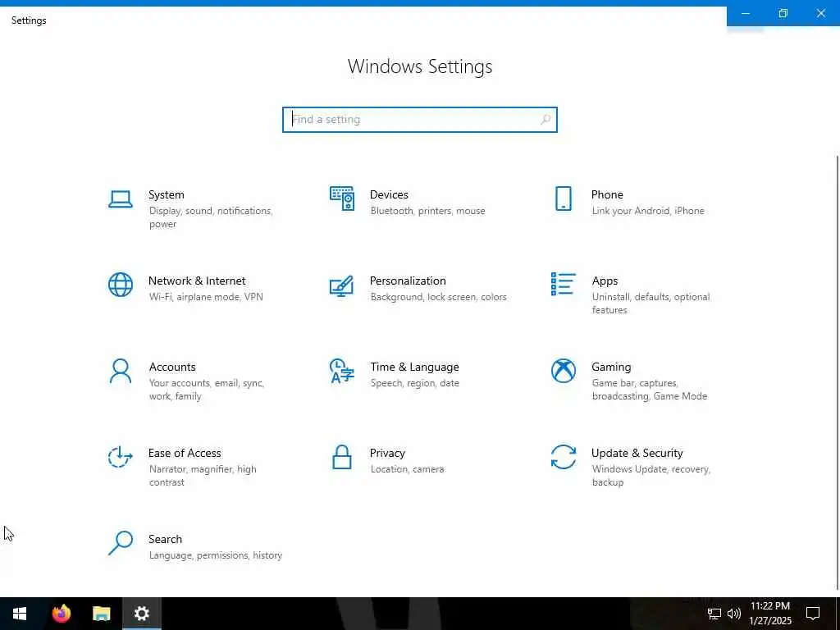The image size is (840, 630).
Task: Select Ease of Access title
Action: point(185,453)
